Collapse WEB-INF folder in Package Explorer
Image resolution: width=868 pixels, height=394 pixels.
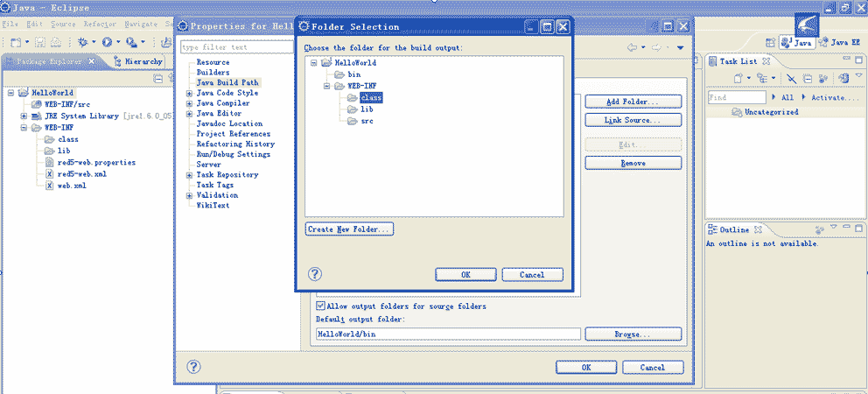(24, 128)
